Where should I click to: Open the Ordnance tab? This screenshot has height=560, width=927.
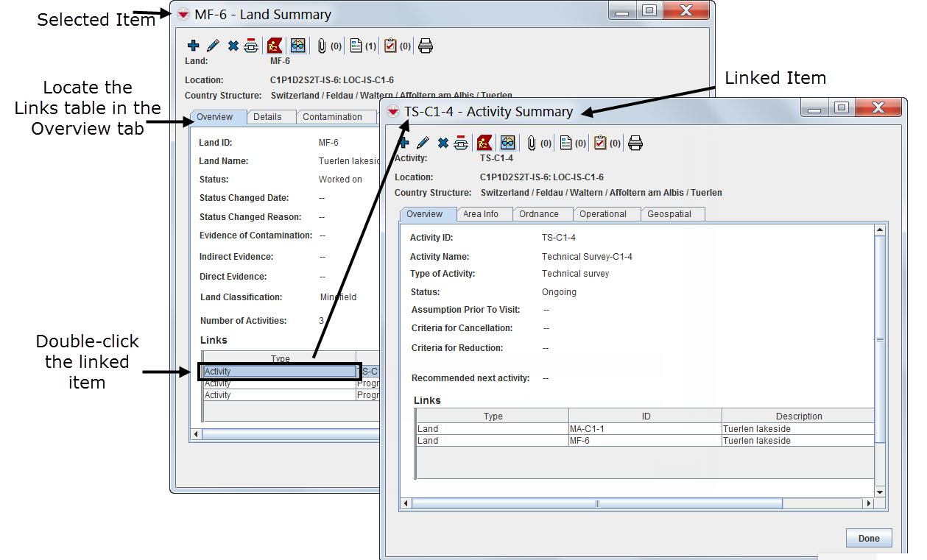click(x=538, y=214)
